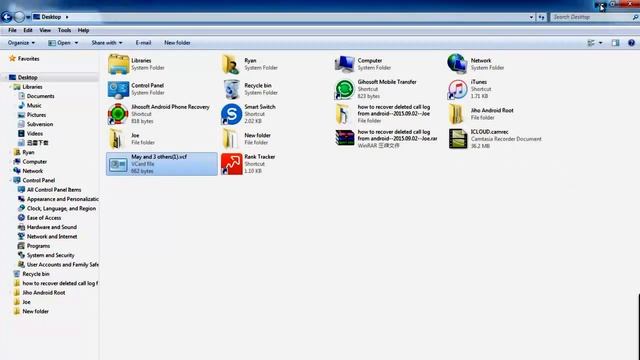The image size is (640, 360).
Task: Select the ICLOUD.camrec Camtasia document
Action: (x=458, y=139)
